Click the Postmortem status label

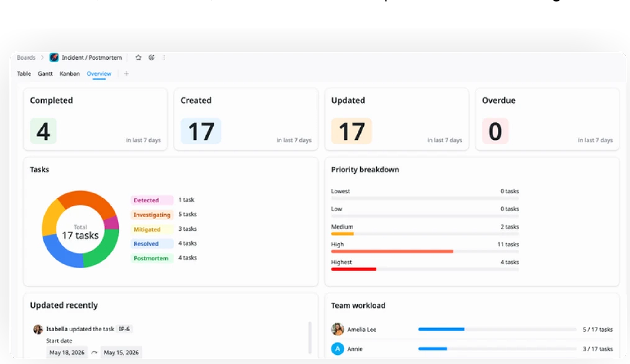(x=152, y=258)
